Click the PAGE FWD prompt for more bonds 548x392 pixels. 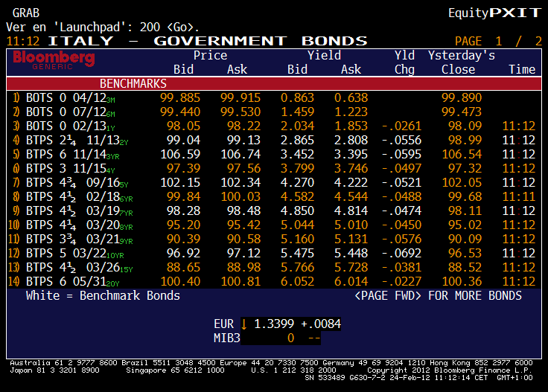click(x=438, y=295)
